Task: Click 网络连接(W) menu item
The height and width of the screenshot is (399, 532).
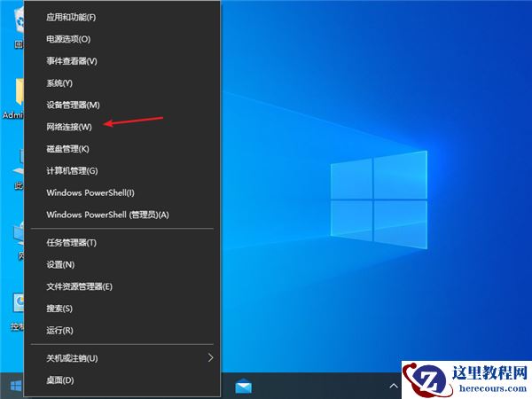Action: point(122,127)
